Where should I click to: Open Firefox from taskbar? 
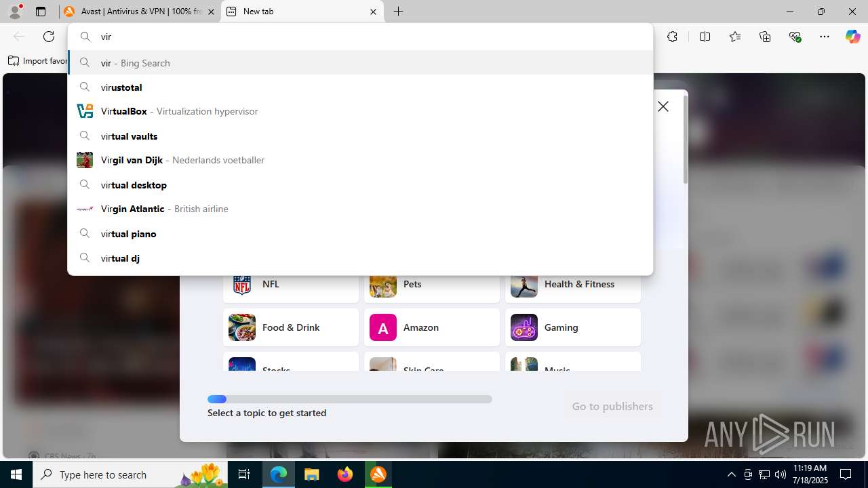pos(345,474)
